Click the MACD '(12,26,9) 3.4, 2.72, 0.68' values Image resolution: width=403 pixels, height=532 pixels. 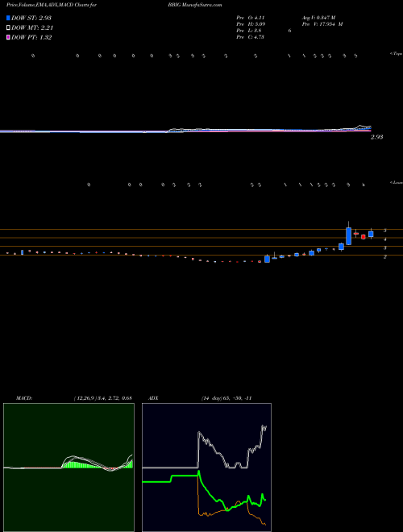click(103, 398)
